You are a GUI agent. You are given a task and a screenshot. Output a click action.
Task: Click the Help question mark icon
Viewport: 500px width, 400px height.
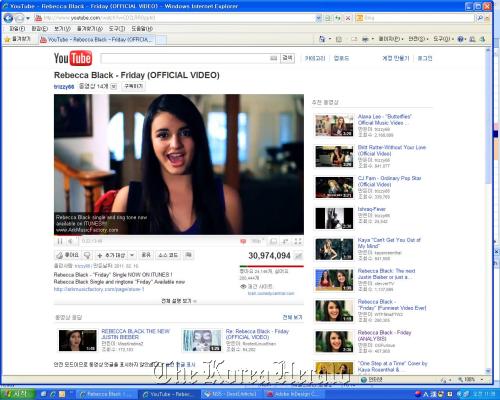point(461,39)
